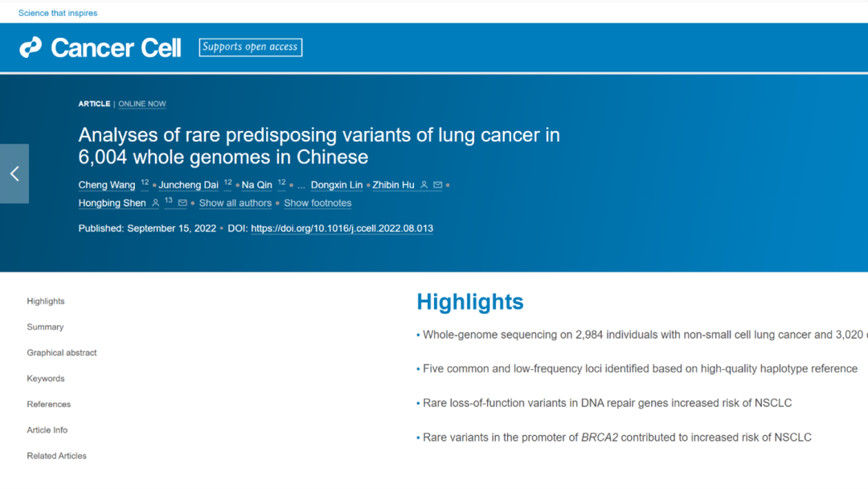View Related Articles from sidebar
This screenshot has width=868, height=489.
[57, 456]
